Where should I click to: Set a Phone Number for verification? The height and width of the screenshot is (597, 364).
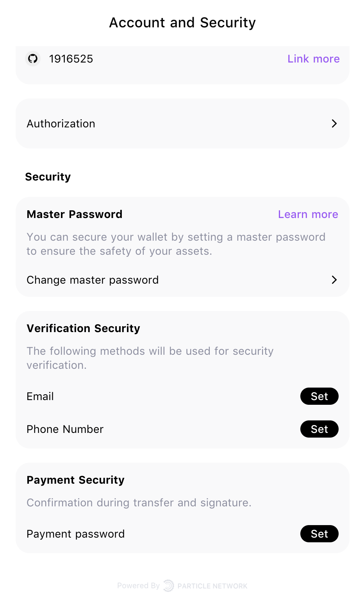click(319, 429)
